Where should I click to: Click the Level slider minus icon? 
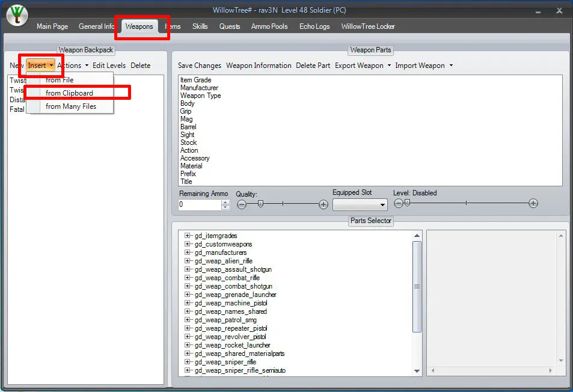pos(399,204)
